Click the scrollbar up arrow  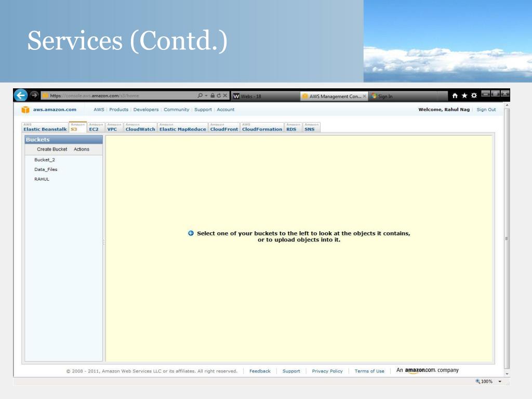click(507, 105)
